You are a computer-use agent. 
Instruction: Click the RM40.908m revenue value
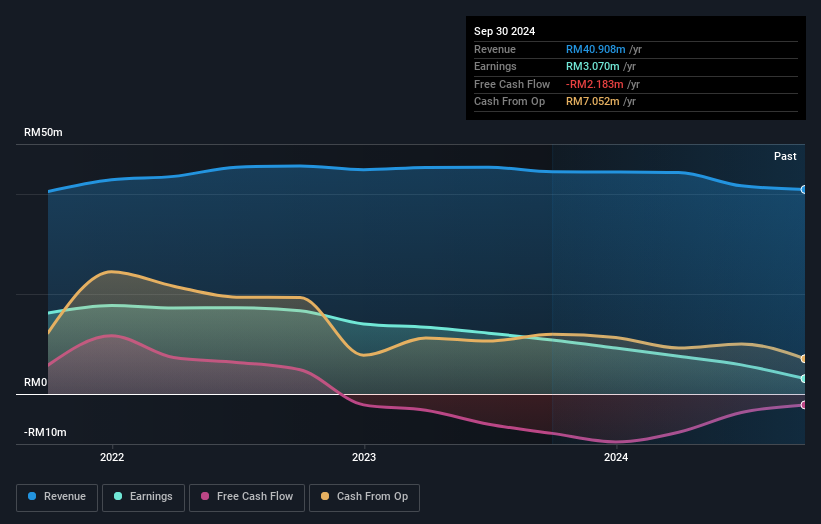tap(595, 49)
